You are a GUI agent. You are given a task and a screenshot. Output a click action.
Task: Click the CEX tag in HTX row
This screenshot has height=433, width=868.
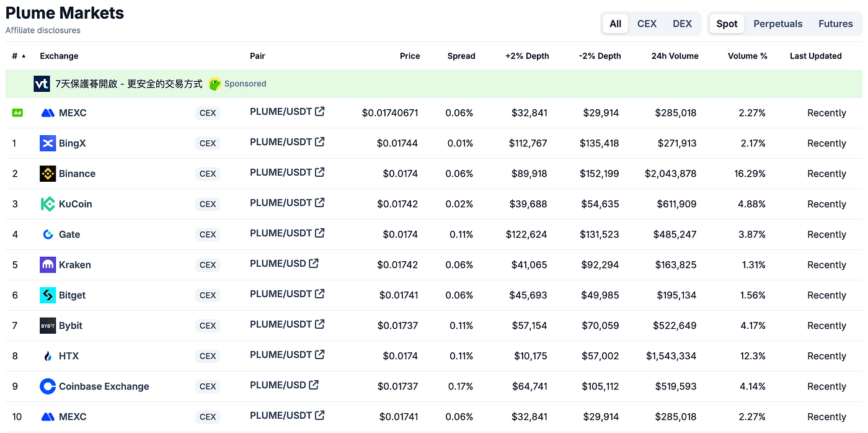[x=208, y=356]
